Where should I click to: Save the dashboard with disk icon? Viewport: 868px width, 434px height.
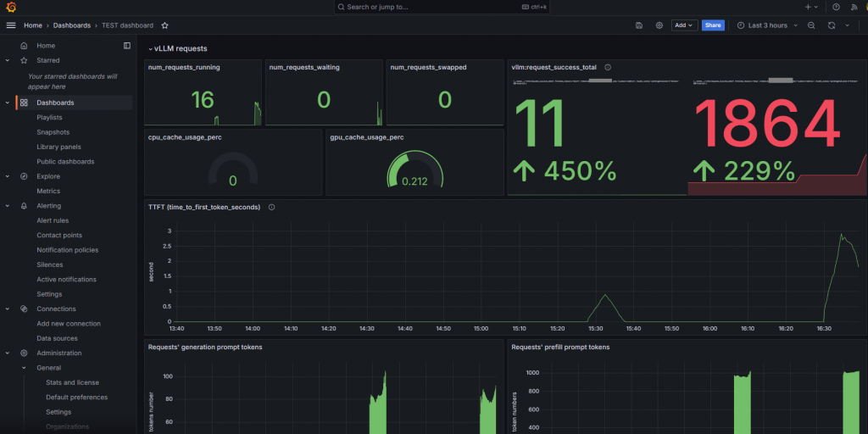(639, 25)
